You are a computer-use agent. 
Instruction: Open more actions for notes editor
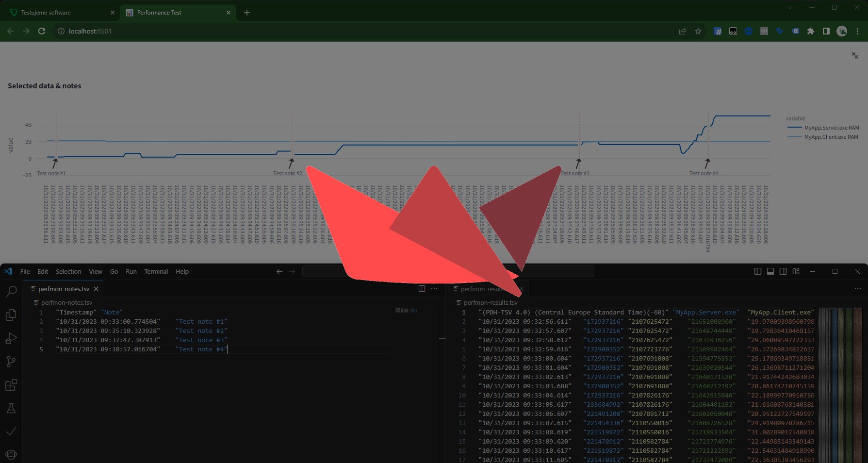click(x=434, y=289)
